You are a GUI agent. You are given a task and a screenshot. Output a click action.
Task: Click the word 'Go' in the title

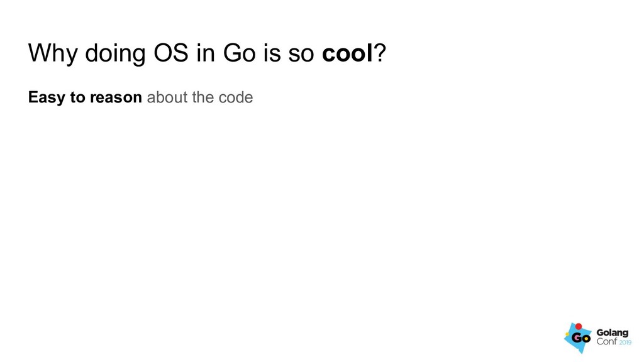point(239,53)
